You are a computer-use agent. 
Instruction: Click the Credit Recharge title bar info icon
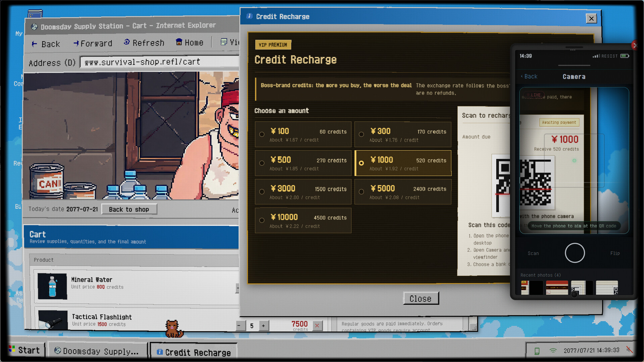click(249, 16)
